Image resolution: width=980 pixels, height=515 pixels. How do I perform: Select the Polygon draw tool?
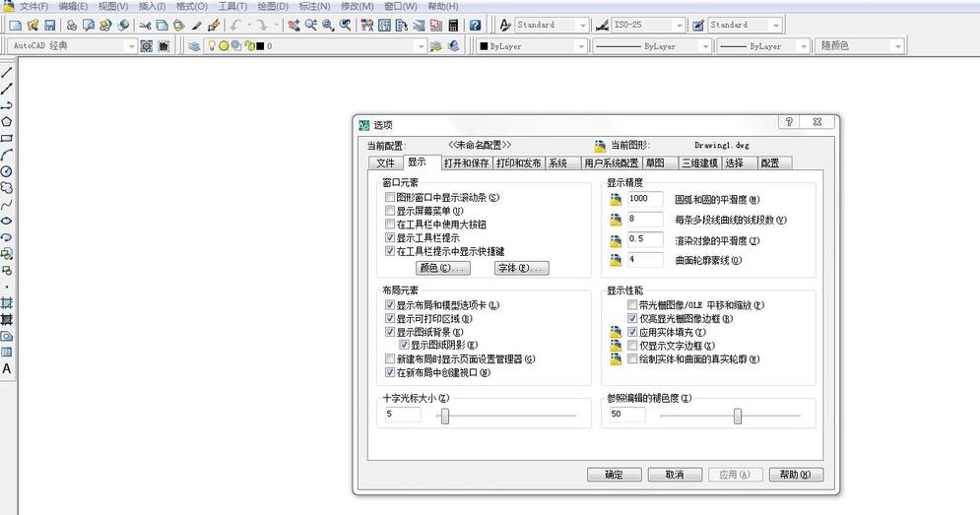pos(6,122)
